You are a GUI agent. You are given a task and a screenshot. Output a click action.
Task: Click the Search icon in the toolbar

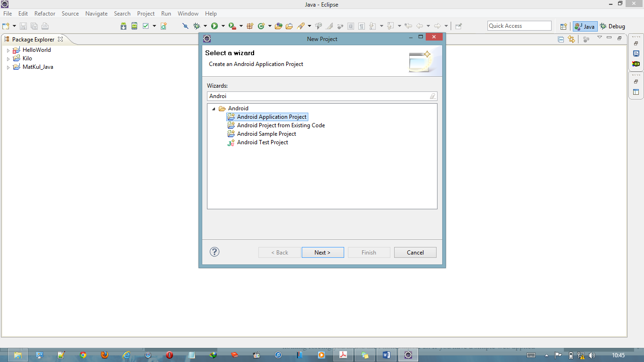[300, 26]
